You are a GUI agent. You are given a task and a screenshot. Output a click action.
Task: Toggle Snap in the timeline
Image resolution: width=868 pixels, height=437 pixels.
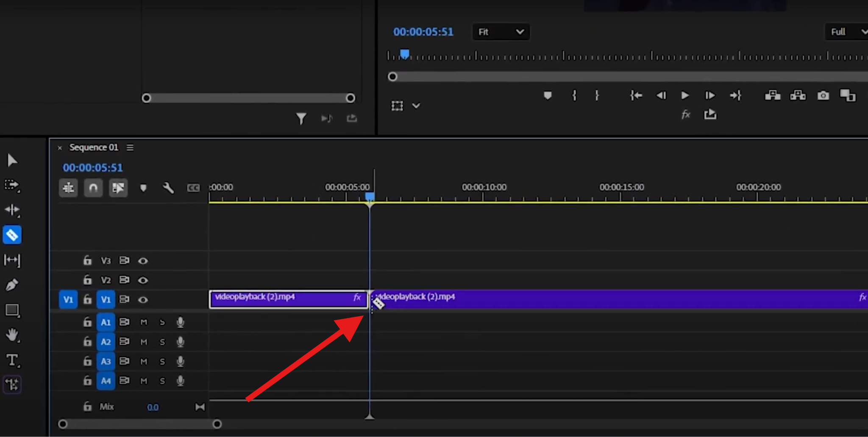tap(93, 188)
